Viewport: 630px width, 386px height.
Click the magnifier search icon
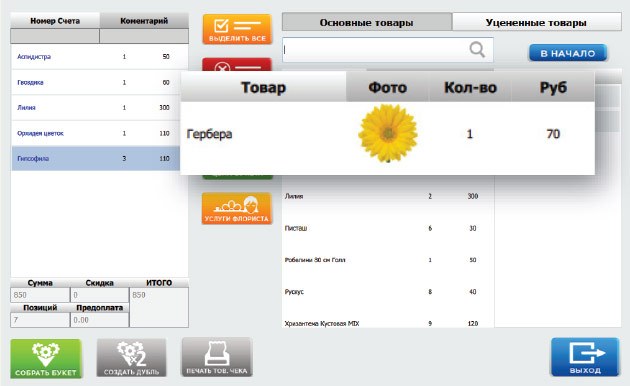tap(477, 50)
